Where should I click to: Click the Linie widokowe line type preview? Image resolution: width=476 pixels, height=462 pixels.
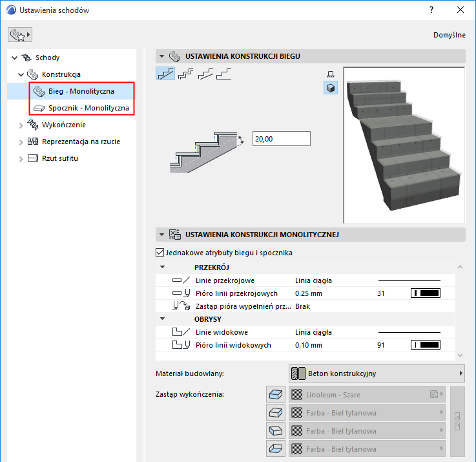click(409, 332)
